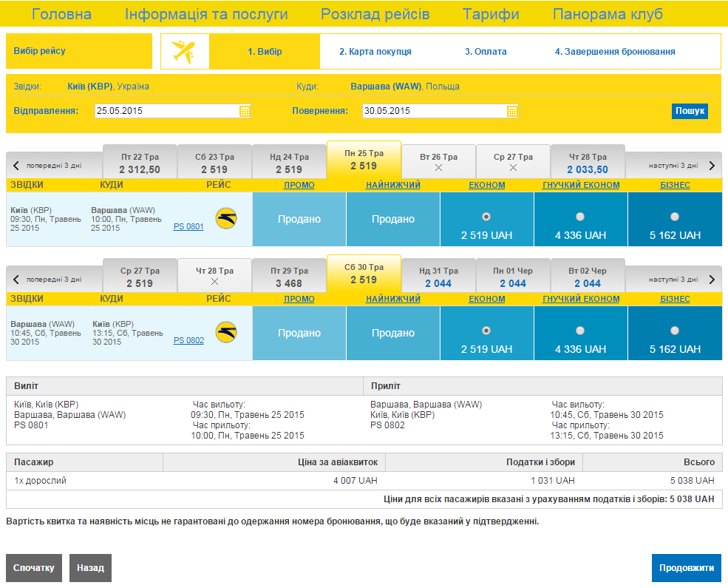The height and width of the screenshot is (588, 728).
Task: Go to step 4. Завершення бронювання
Action: click(615, 52)
